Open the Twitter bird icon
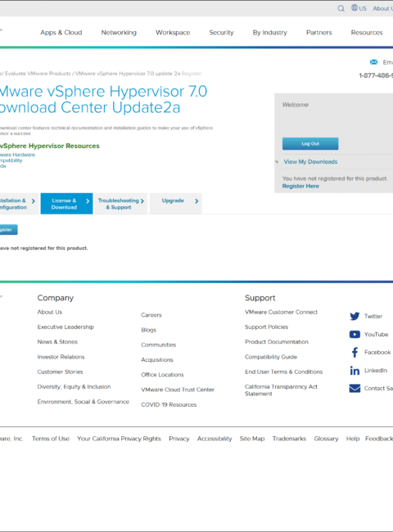This screenshot has height=532, width=393. (355, 316)
